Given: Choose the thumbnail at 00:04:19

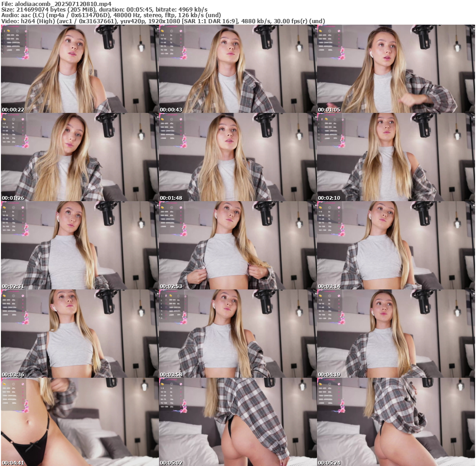Looking at the screenshot, I should tap(396, 334).
